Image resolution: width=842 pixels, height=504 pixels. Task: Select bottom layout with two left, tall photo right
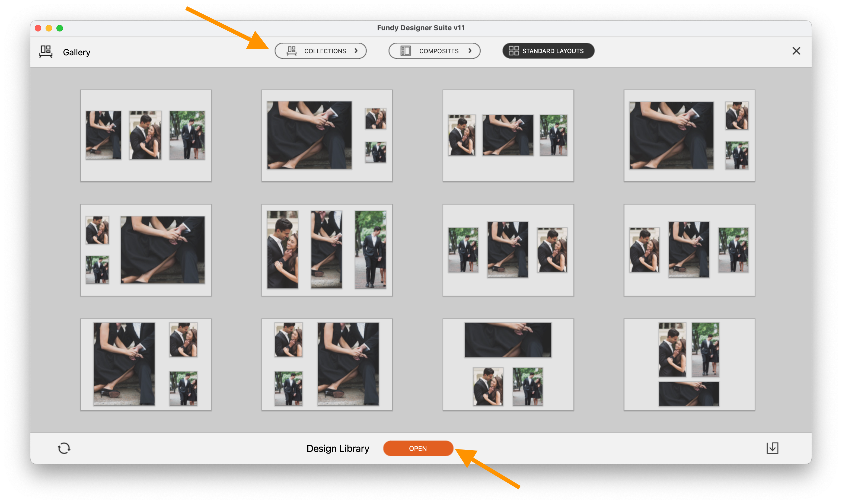[327, 364]
